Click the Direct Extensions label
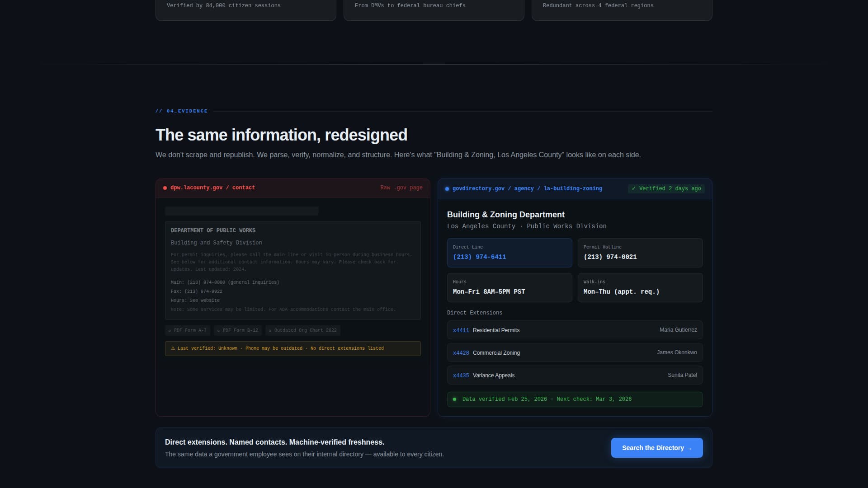 [x=475, y=313]
